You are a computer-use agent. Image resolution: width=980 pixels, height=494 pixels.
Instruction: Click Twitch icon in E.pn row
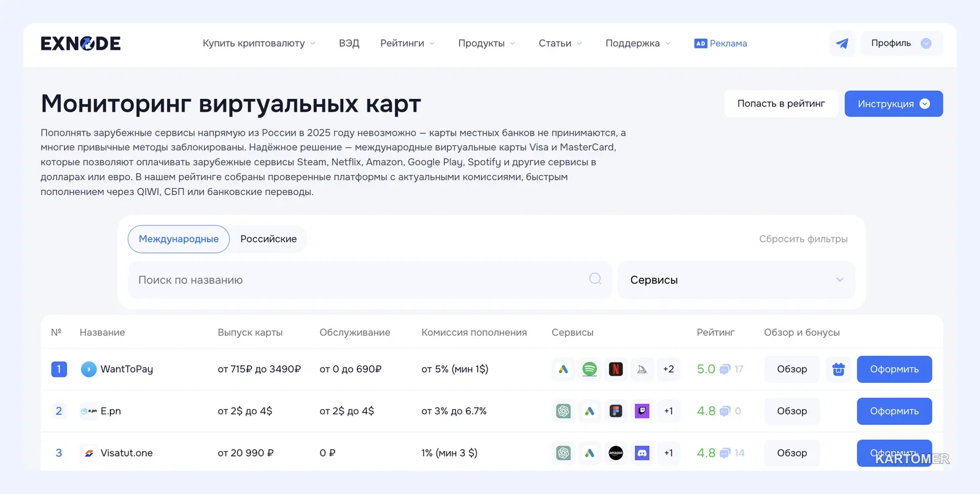tap(642, 411)
